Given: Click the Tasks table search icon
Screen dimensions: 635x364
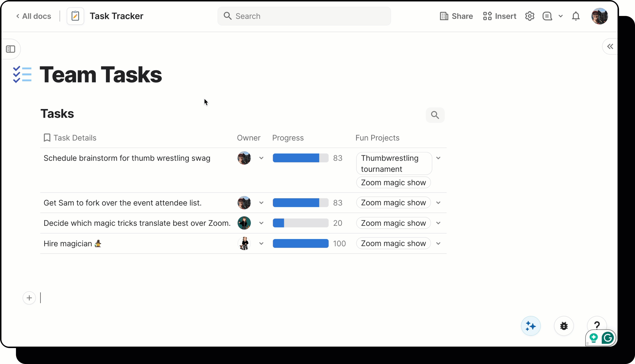Looking at the screenshot, I should pyautogui.click(x=435, y=115).
